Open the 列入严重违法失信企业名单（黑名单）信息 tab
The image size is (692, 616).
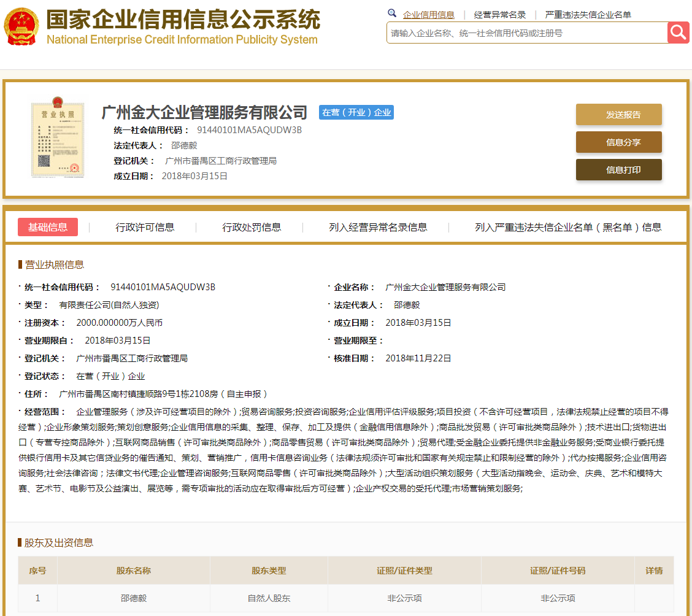tap(568, 227)
